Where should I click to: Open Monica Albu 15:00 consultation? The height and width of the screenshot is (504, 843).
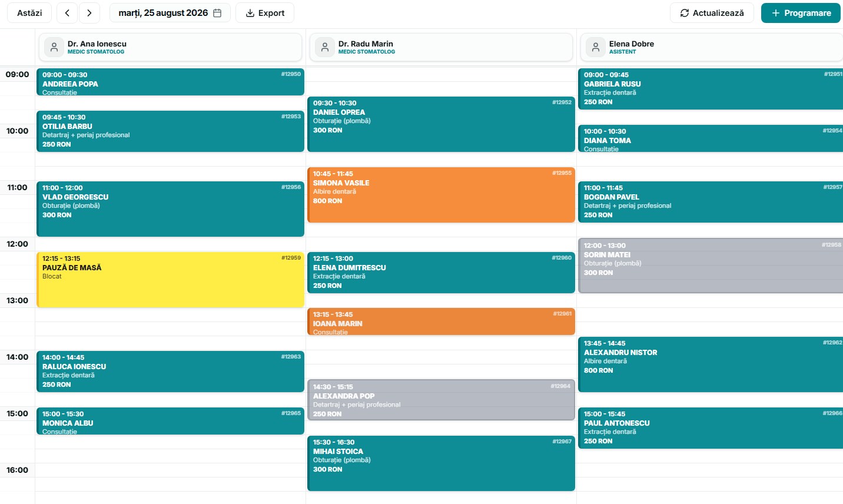[170, 421]
